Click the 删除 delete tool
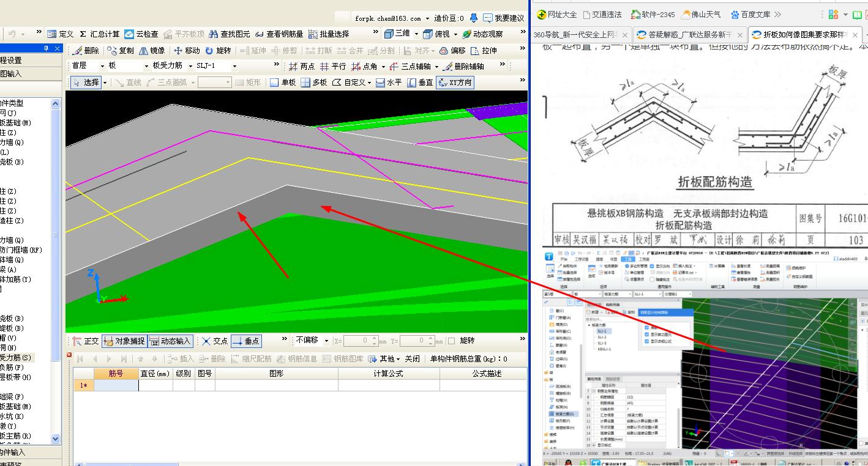868x466 pixels. click(x=86, y=51)
